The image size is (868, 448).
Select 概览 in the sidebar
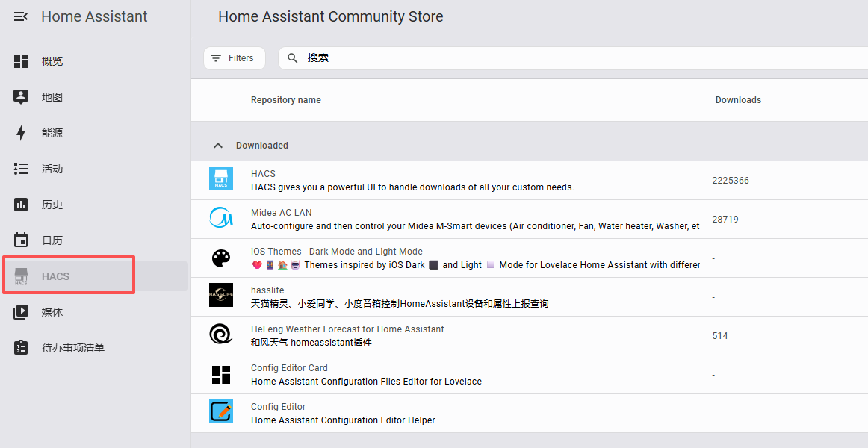[x=52, y=61]
